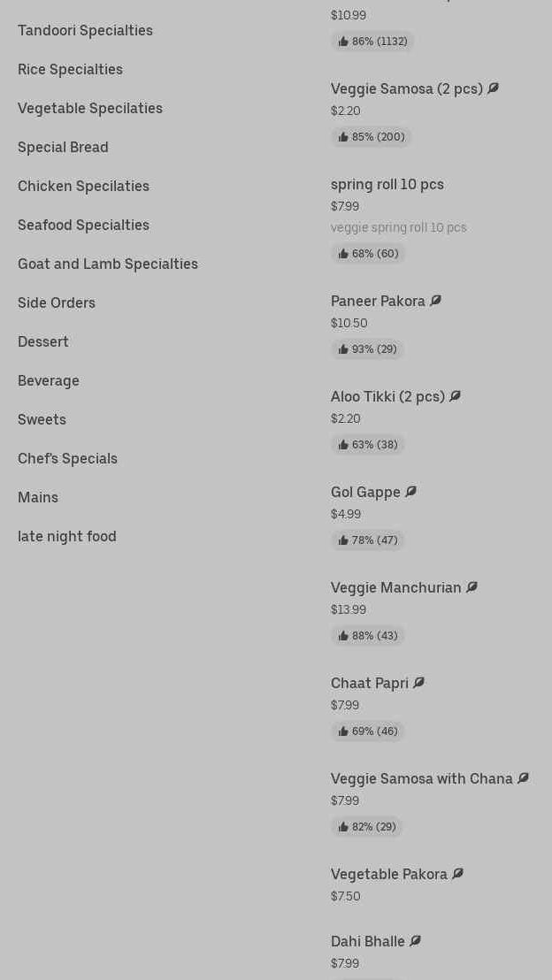This screenshot has width=552, height=980.
Task: Click the leaf icon beside Veggie Samosa (2 pcs)
Action: click(493, 88)
